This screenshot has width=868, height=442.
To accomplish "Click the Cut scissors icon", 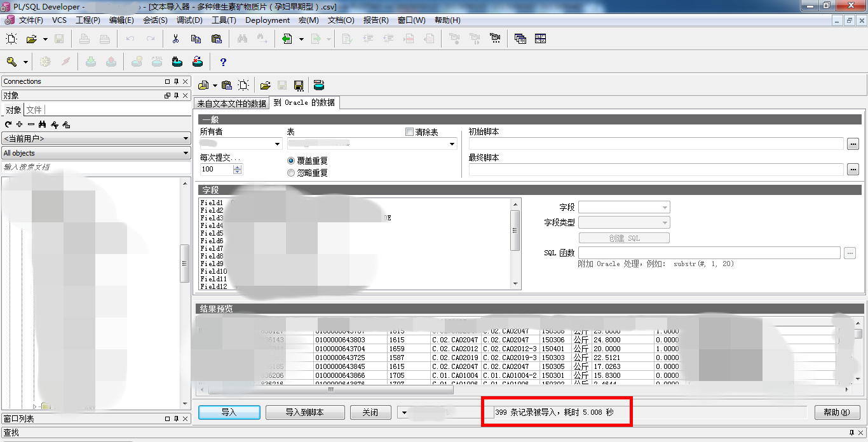I will point(176,39).
